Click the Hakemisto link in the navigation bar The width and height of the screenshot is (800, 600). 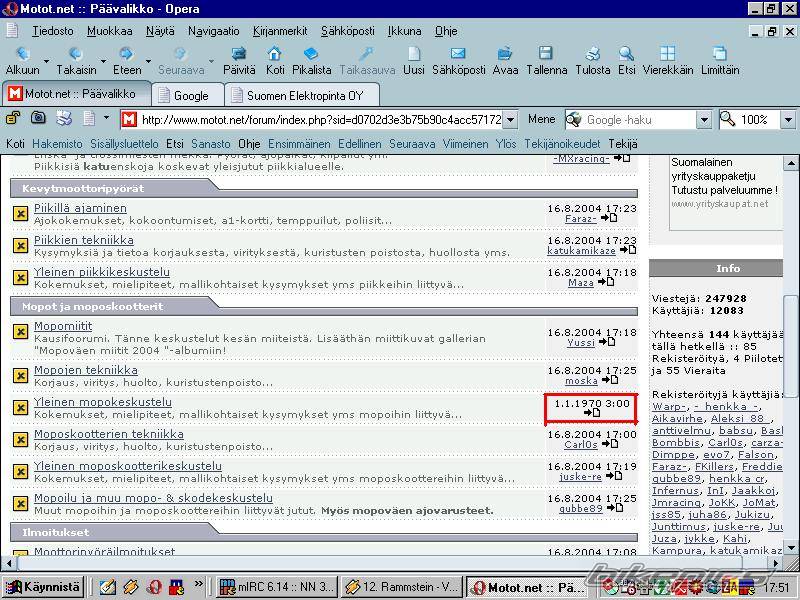tap(57, 144)
